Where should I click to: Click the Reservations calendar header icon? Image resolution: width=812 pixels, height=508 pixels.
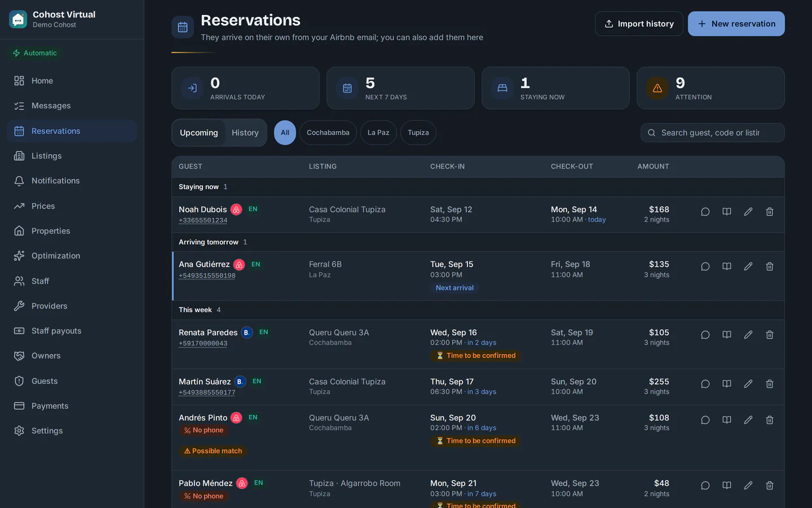(x=183, y=27)
